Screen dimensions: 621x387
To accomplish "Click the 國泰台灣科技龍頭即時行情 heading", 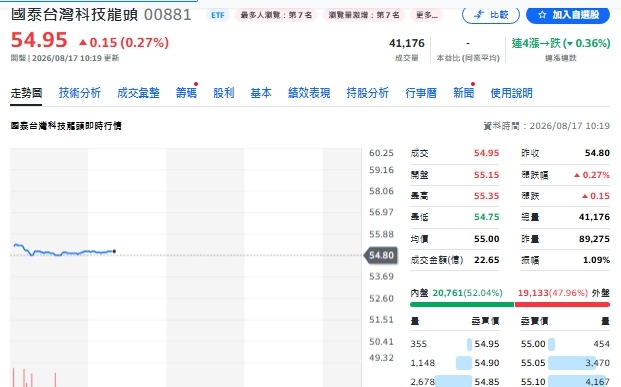I will (x=66, y=126).
